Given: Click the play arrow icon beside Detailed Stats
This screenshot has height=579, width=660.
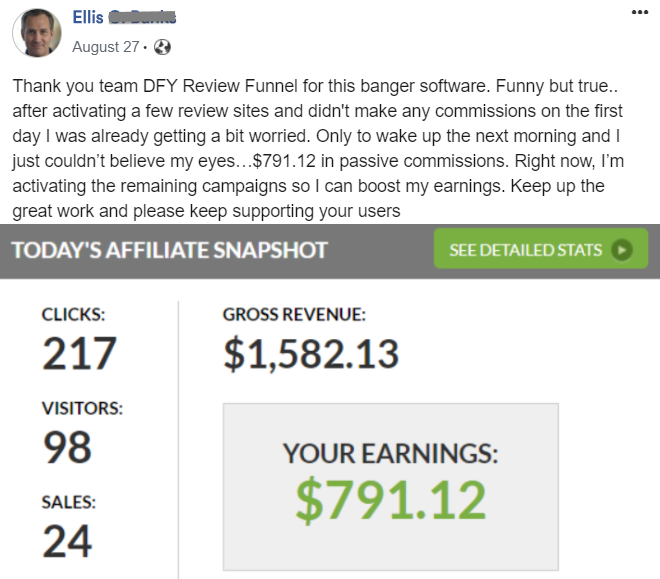Looking at the screenshot, I should [x=623, y=249].
